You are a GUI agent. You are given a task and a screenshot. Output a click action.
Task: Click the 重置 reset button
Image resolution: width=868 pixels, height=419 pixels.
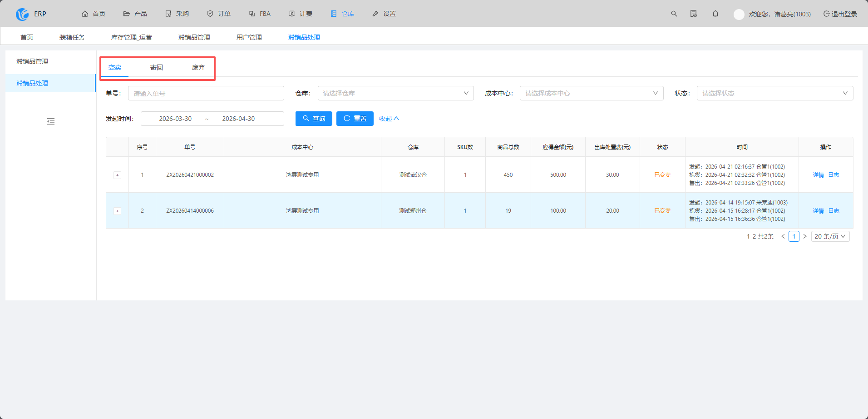pos(355,119)
